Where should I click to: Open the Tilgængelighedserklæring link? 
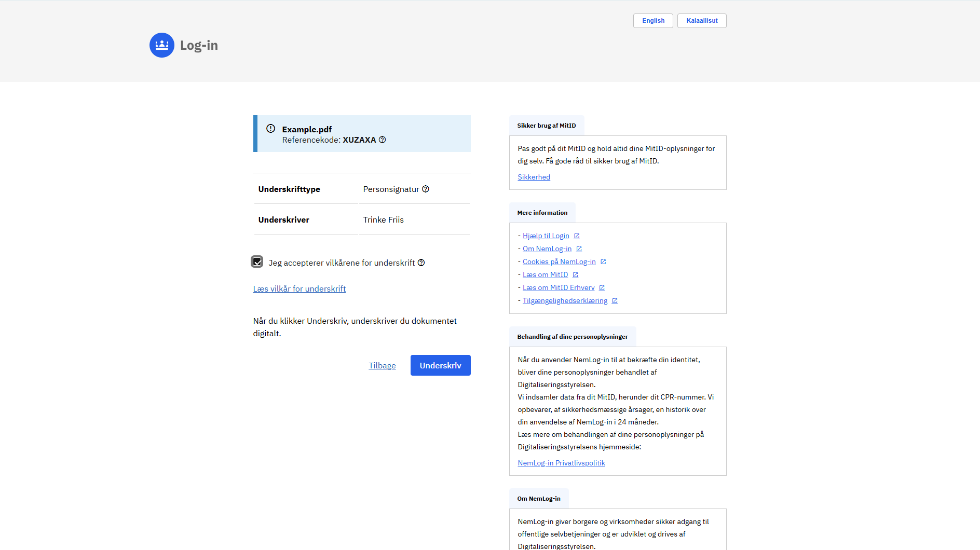tap(565, 301)
